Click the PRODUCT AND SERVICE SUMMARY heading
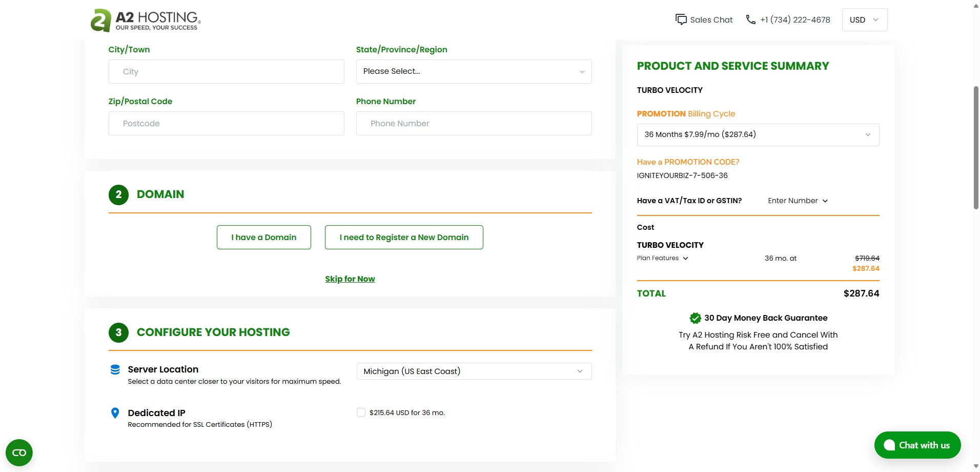The height and width of the screenshot is (472, 980). [733, 66]
